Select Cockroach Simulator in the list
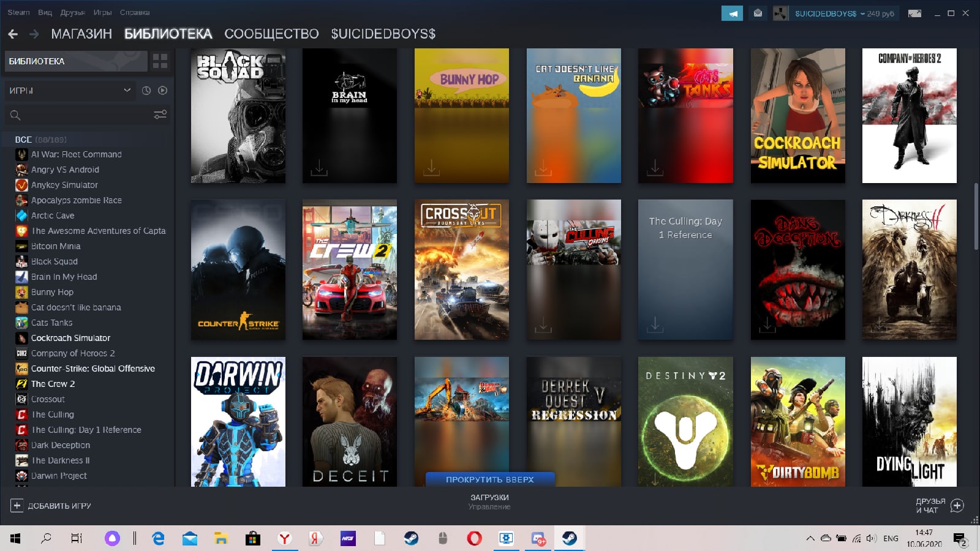 point(71,338)
